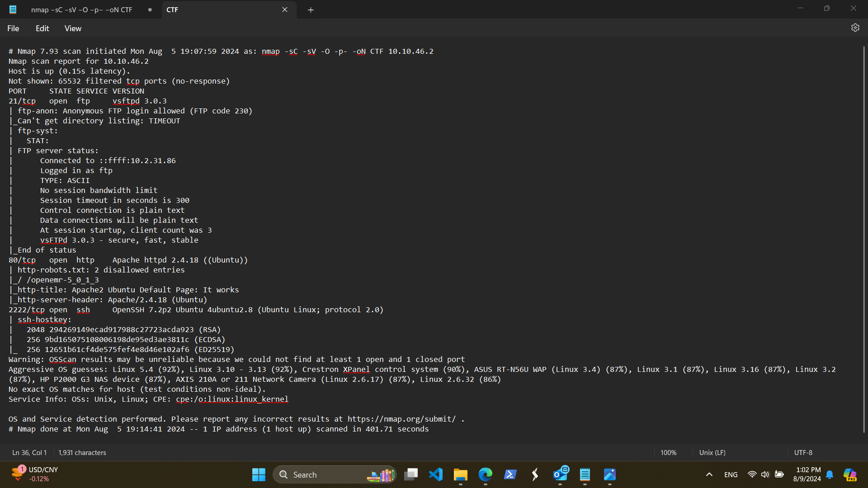Click the '21/tcp open ftp' line
Viewport: 868px width, 488px height.
pos(88,101)
